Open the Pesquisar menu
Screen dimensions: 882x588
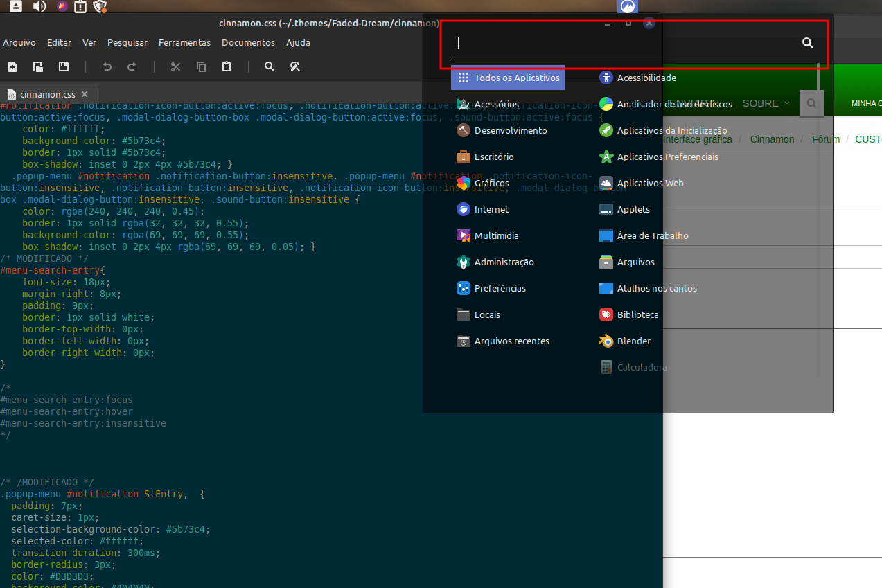[127, 42]
